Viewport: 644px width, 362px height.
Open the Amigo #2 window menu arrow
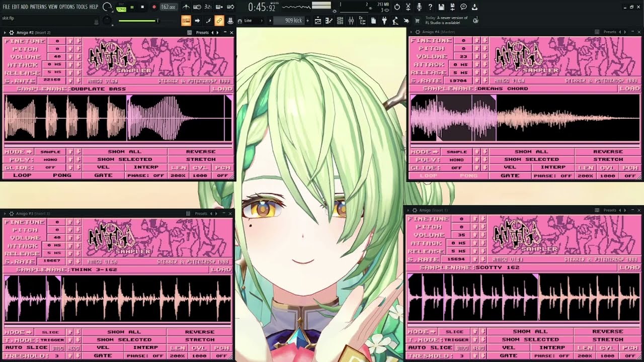pyautogui.click(x=5, y=32)
